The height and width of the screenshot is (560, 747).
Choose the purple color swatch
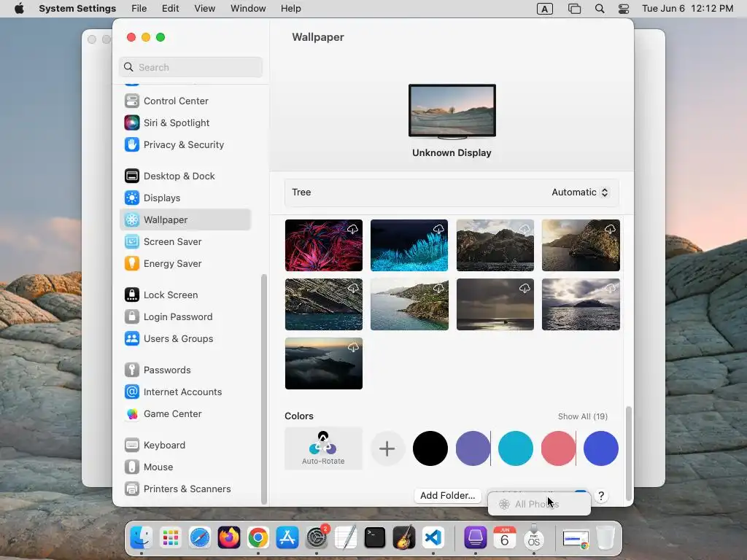[473, 448]
